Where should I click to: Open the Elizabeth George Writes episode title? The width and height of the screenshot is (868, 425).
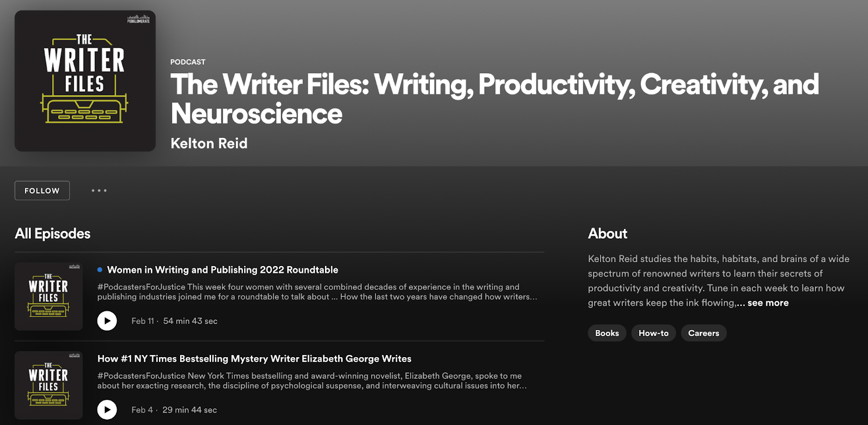click(x=254, y=359)
